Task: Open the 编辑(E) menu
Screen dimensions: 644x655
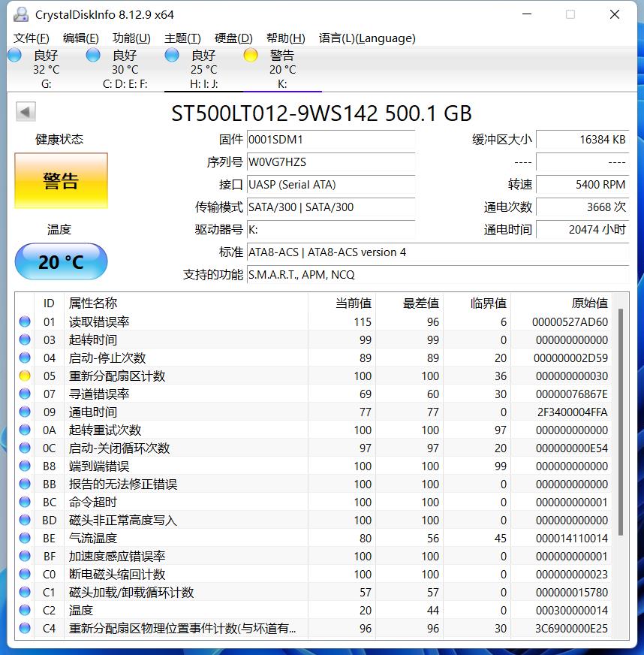Action: click(x=80, y=38)
